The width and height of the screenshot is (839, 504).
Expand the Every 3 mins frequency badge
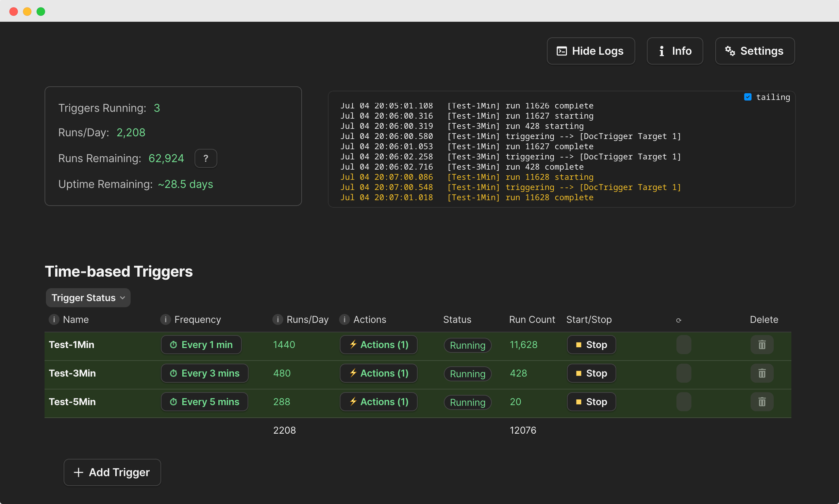tap(204, 373)
